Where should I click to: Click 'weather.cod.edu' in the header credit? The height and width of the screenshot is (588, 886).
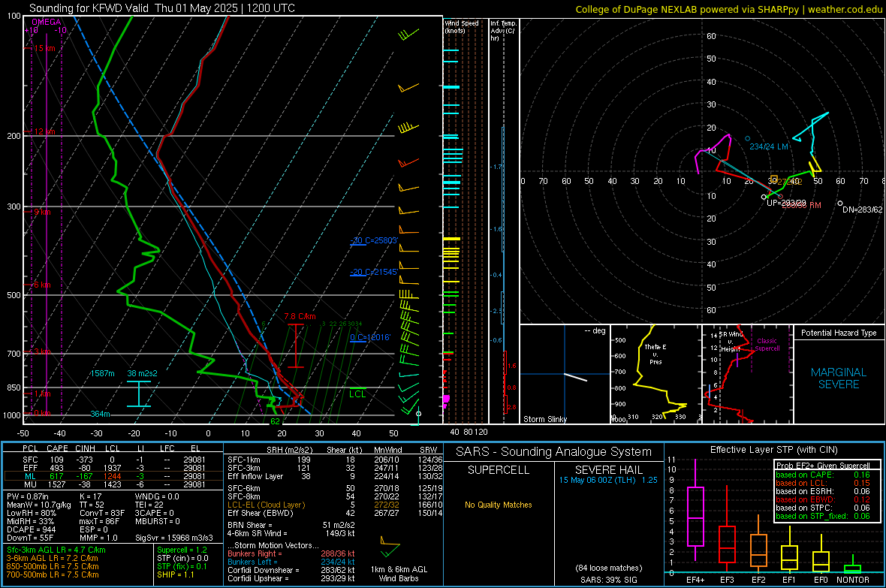[845, 9]
